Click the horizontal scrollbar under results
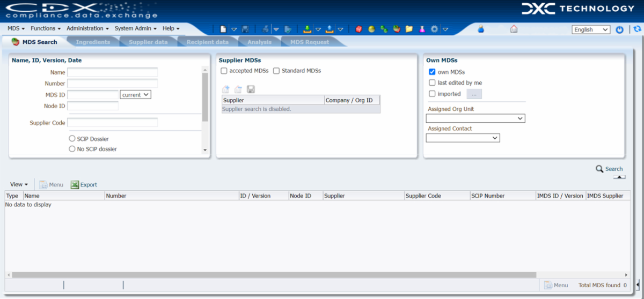The image size is (644, 299). pos(274,275)
